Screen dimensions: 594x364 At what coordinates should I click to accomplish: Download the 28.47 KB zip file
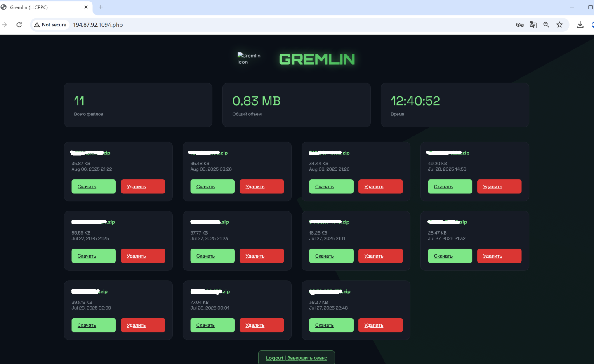tap(450, 256)
